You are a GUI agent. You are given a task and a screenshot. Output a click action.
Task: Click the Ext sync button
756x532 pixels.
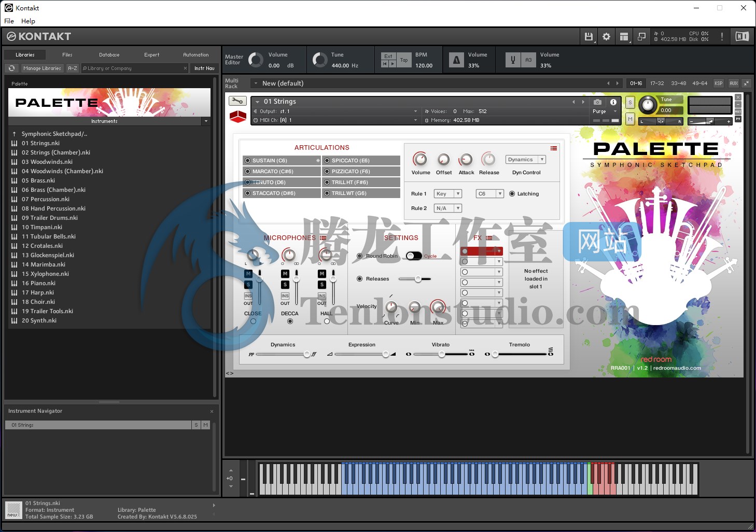pos(388,56)
